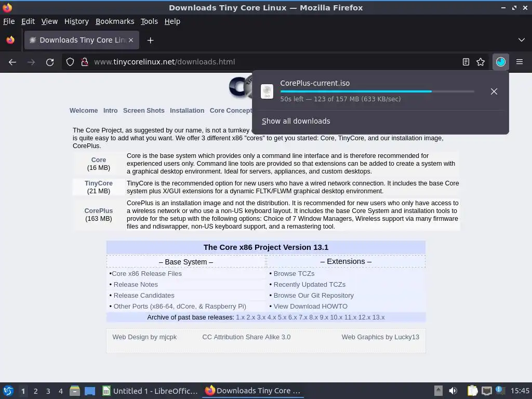
Task: Open the Welcome page link
Action: (x=84, y=111)
